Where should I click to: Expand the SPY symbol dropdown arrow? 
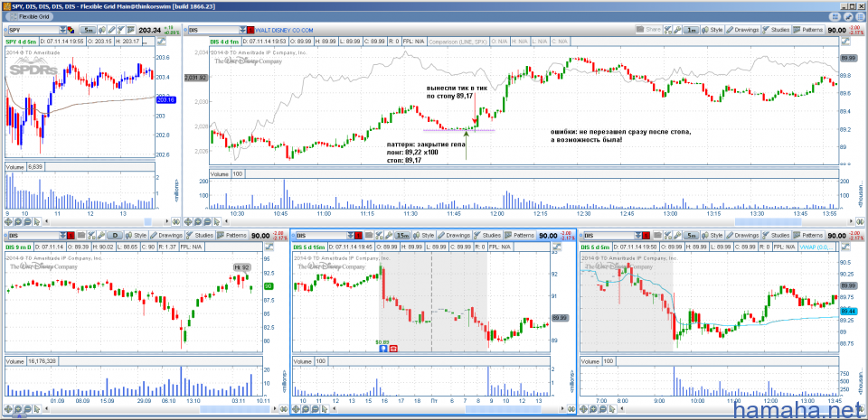pyautogui.click(x=63, y=30)
